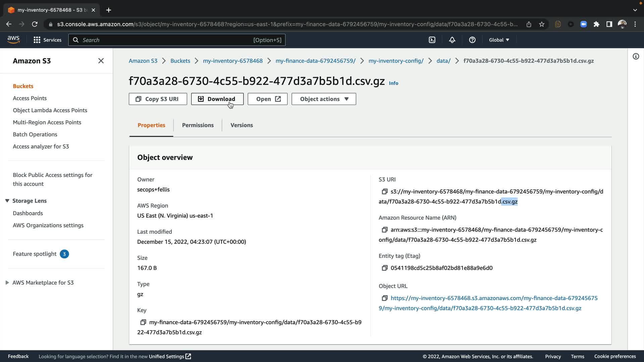
Task: Switch to the Permissions tab
Action: (x=198, y=125)
